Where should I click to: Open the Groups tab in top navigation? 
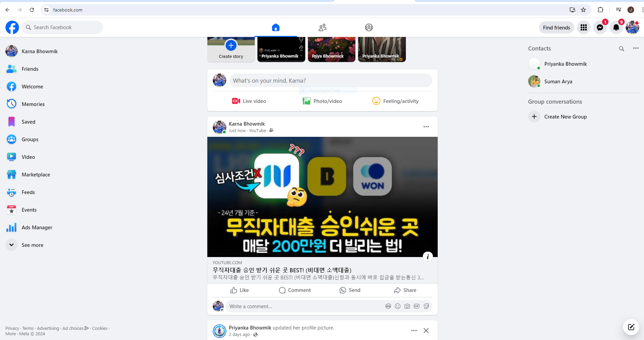(x=369, y=27)
